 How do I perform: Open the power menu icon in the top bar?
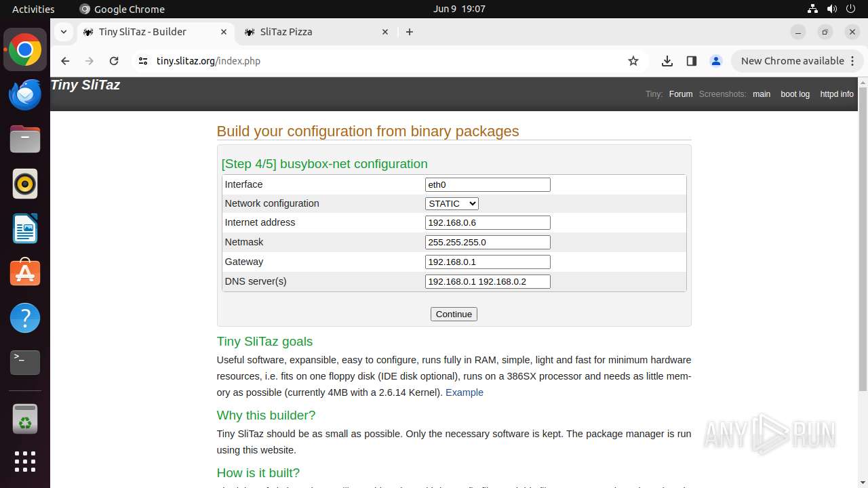pos(851,9)
